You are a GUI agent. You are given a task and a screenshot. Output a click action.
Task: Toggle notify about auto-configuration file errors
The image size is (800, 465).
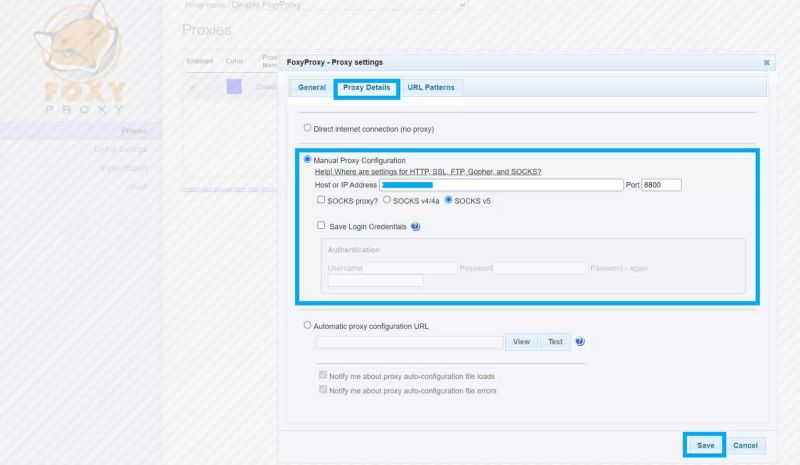click(x=323, y=389)
